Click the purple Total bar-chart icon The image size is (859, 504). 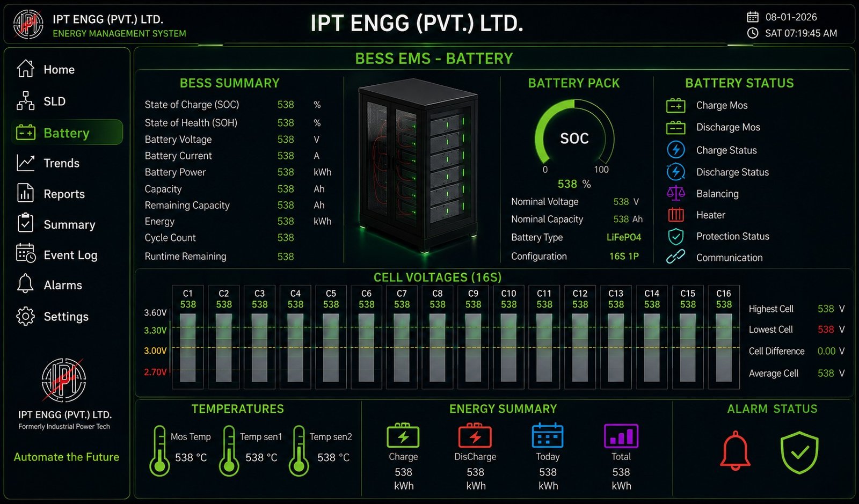click(621, 435)
